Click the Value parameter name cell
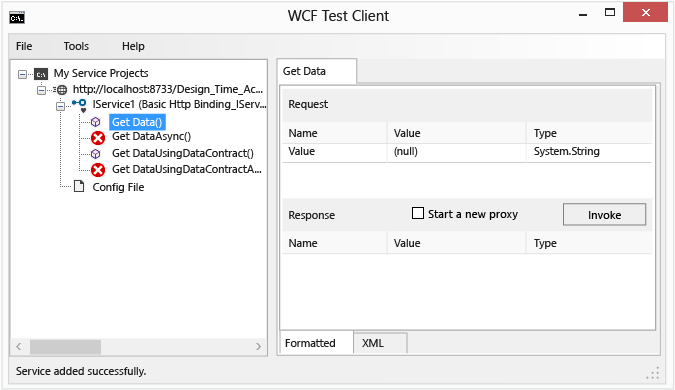The image size is (675, 390). point(334,152)
